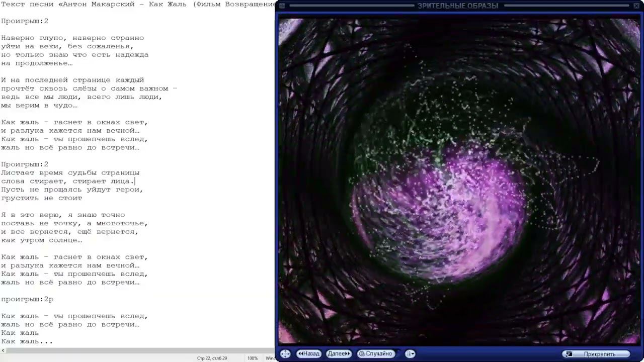Click line слова стирает, стирает лица.

[67, 181]
